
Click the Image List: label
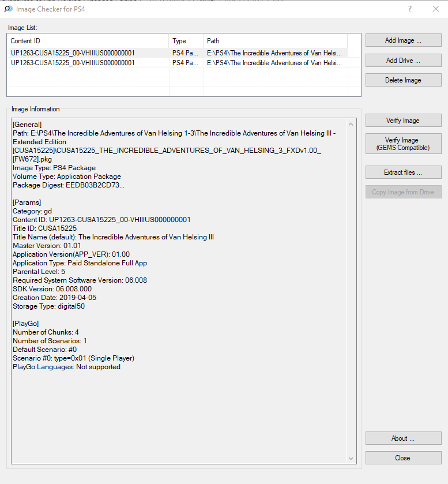22,28
